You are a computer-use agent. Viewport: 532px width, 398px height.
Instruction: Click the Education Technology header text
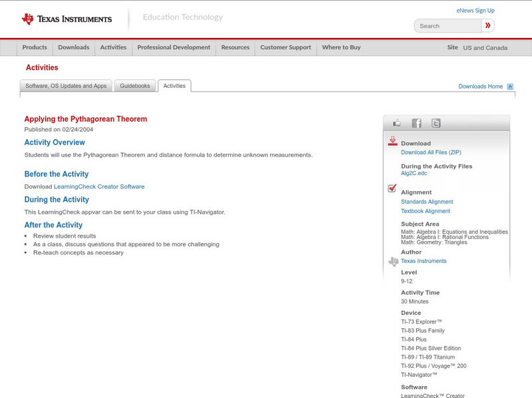(183, 17)
